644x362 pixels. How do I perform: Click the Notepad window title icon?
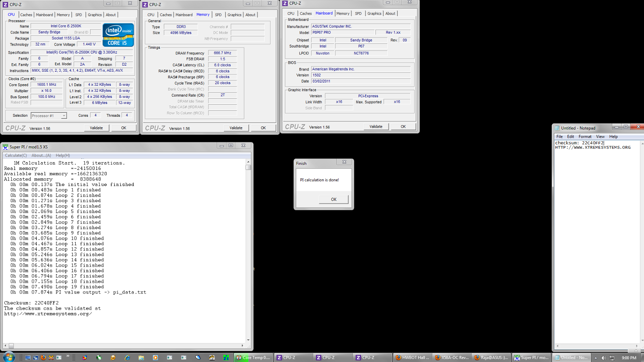[557, 128]
